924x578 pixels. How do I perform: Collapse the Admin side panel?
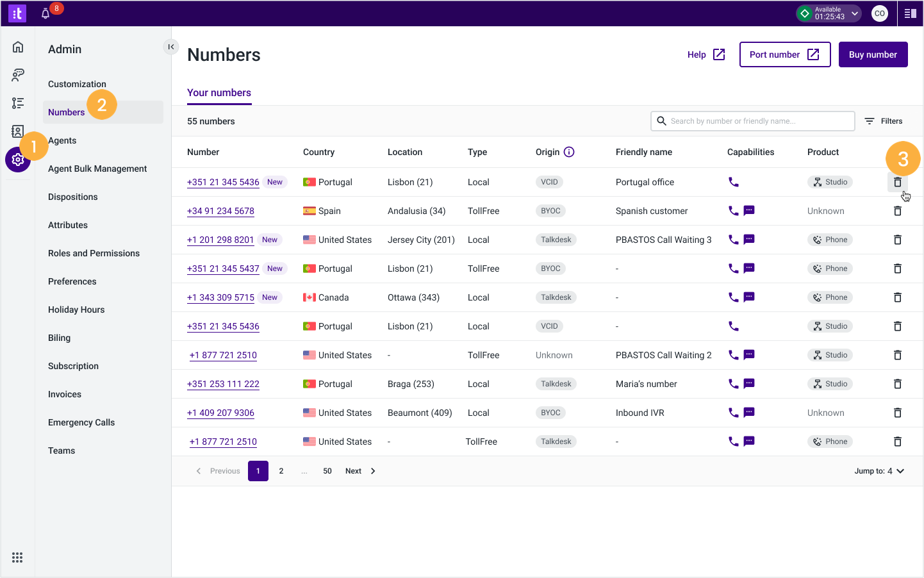point(171,47)
